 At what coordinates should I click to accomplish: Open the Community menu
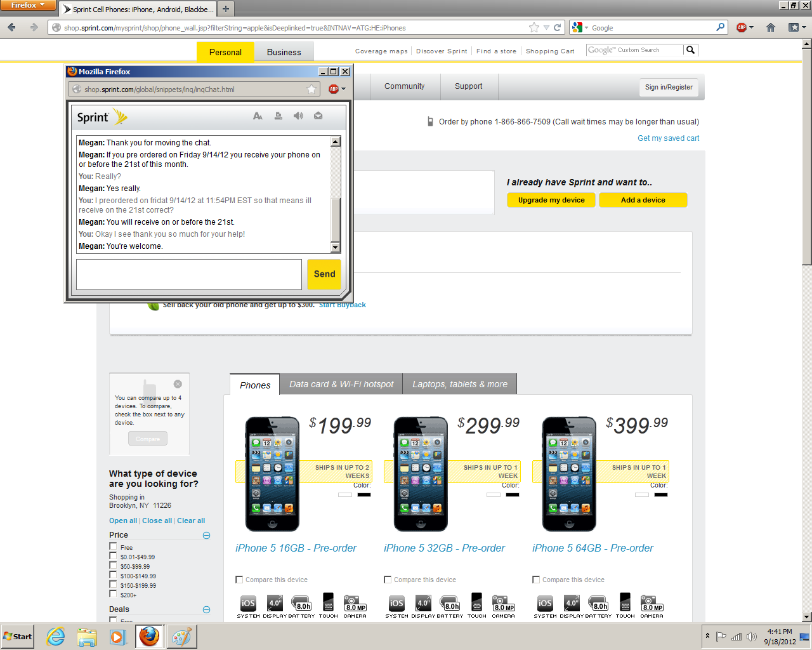404,86
